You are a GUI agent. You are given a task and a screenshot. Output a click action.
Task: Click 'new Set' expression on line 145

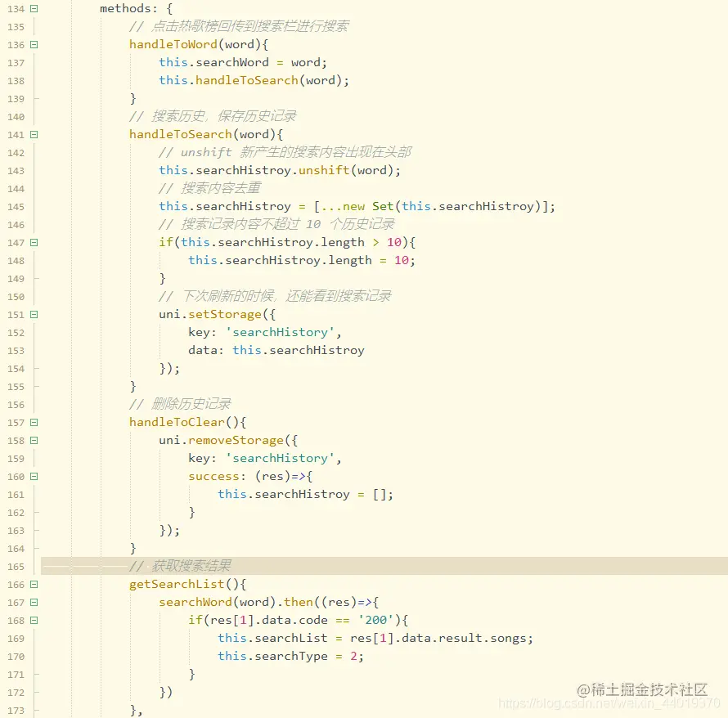coord(367,207)
